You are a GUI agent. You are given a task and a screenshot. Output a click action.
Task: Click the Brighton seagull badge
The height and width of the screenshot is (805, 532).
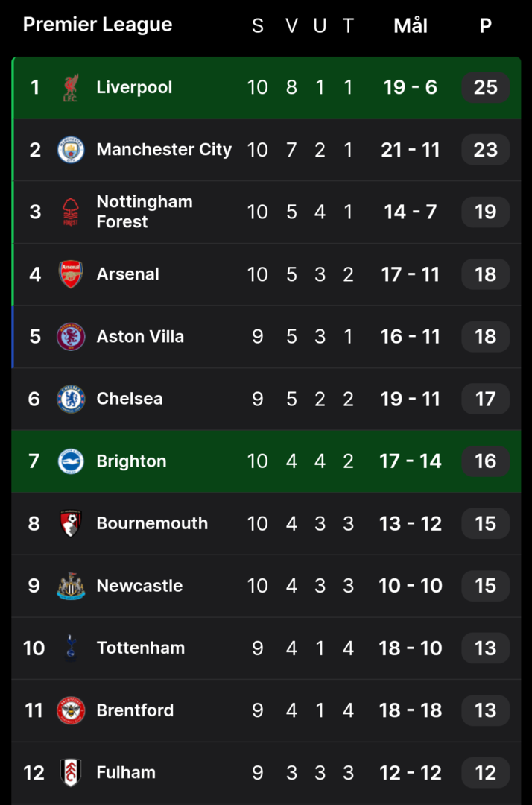coord(71,461)
